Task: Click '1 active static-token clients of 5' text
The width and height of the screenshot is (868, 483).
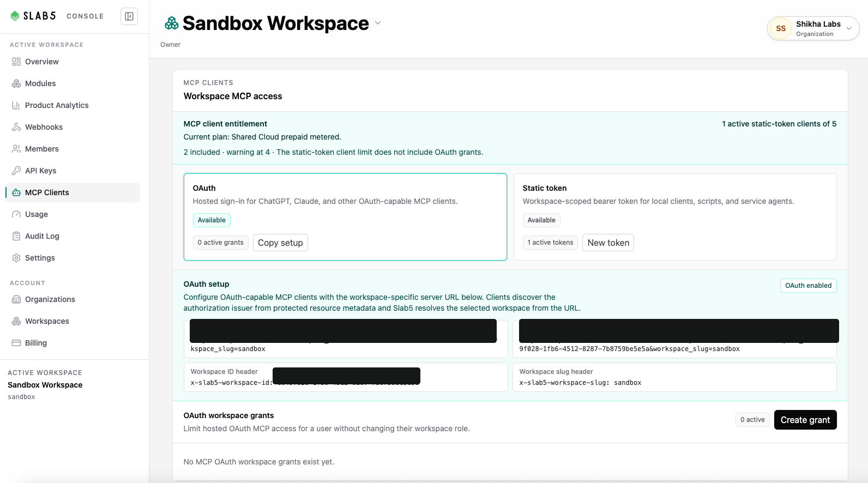Action: coord(779,124)
